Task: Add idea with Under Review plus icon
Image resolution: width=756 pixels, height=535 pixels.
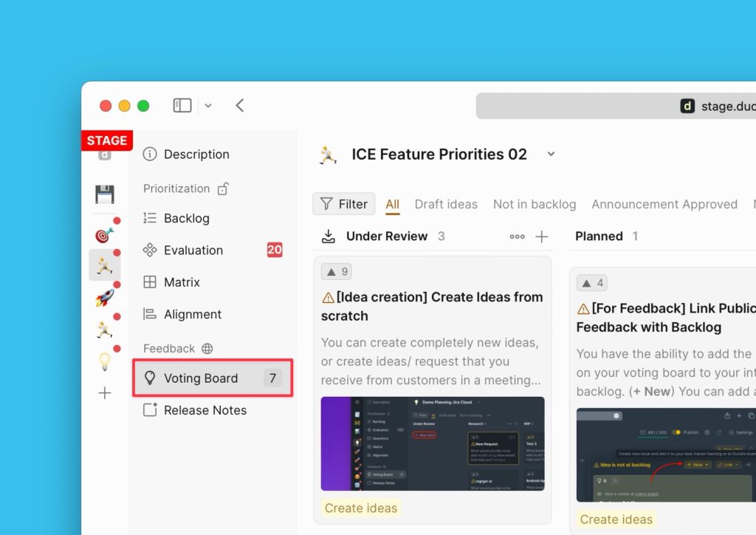Action: 542,236
